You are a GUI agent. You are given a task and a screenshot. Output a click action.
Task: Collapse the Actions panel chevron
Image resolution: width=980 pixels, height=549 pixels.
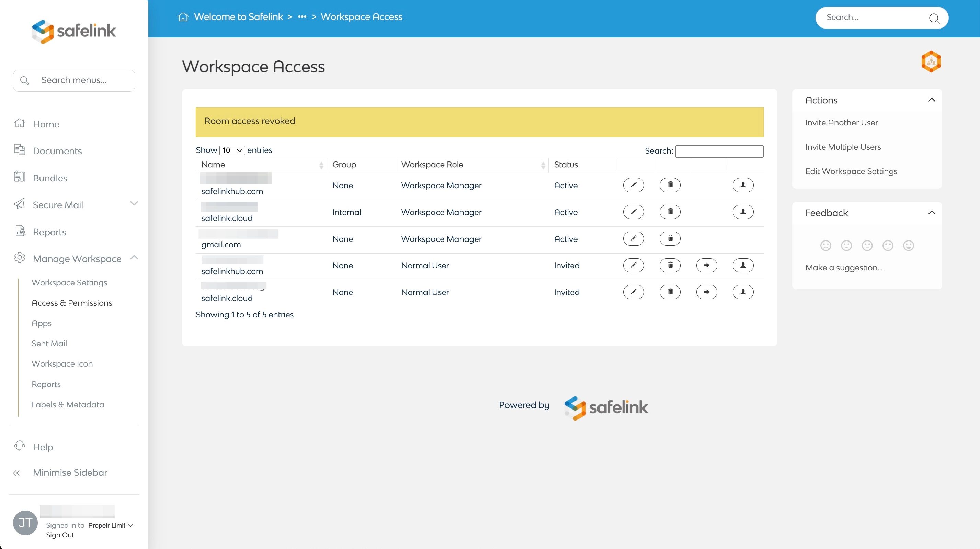pyautogui.click(x=931, y=100)
